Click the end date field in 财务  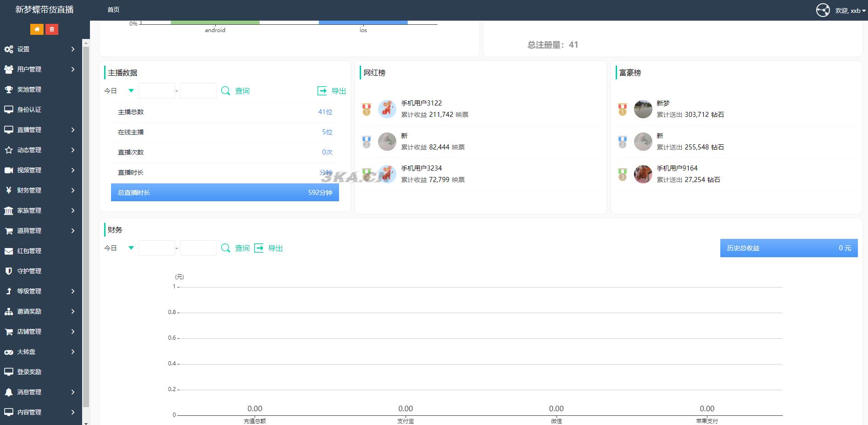(198, 248)
